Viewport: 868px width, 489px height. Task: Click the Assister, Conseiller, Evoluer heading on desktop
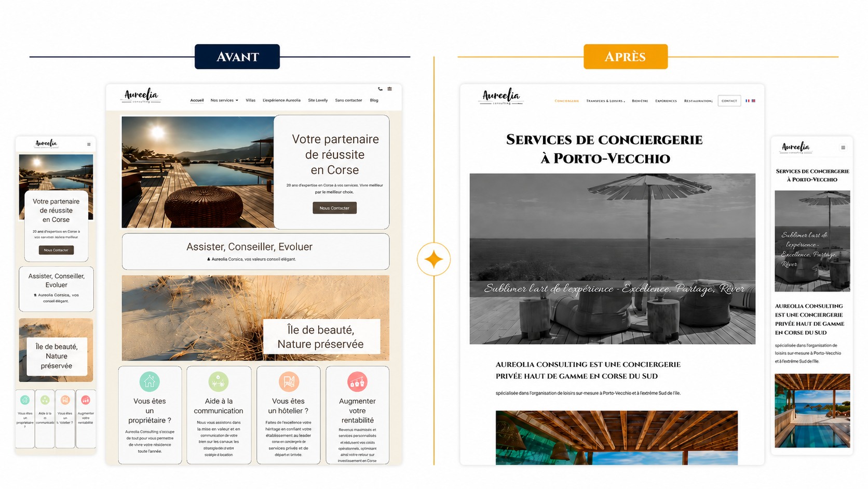(249, 247)
